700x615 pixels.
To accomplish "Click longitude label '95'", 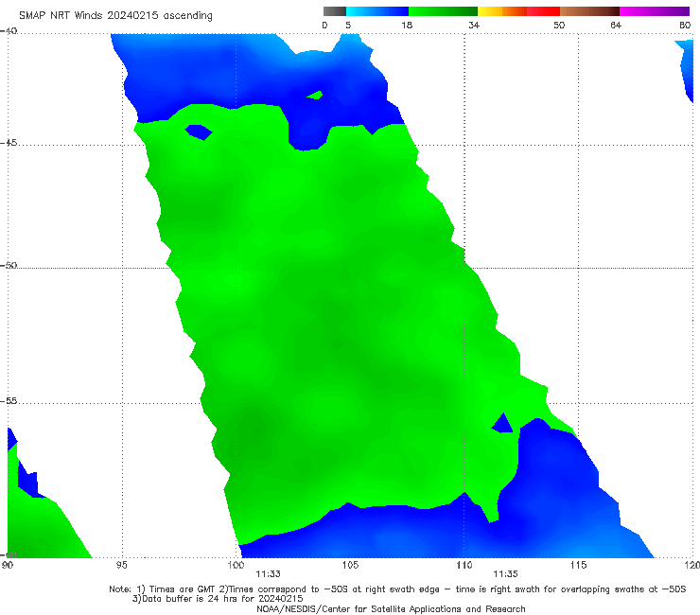I will 121,566.
